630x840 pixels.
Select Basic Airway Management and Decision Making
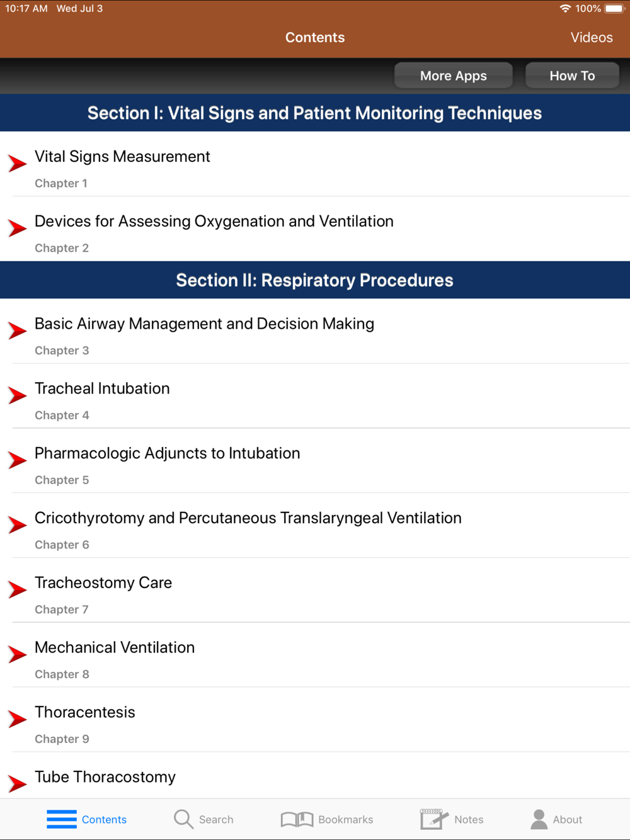204,324
